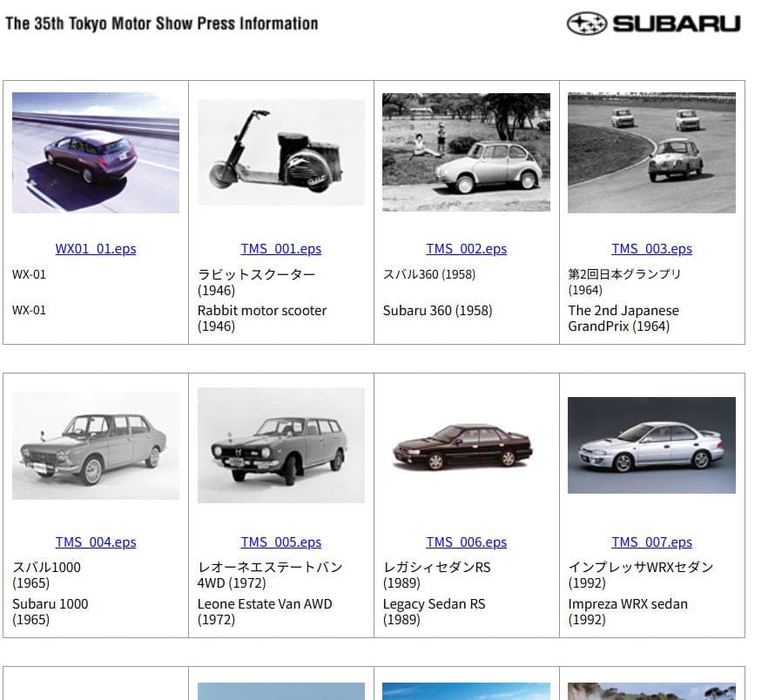Click the Subaru 360 (1958) English caption

point(437,311)
